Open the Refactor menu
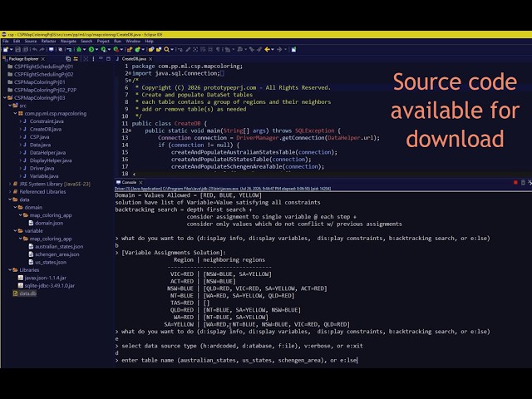This screenshot has height=399, width=532. click(x=48, y=41)
